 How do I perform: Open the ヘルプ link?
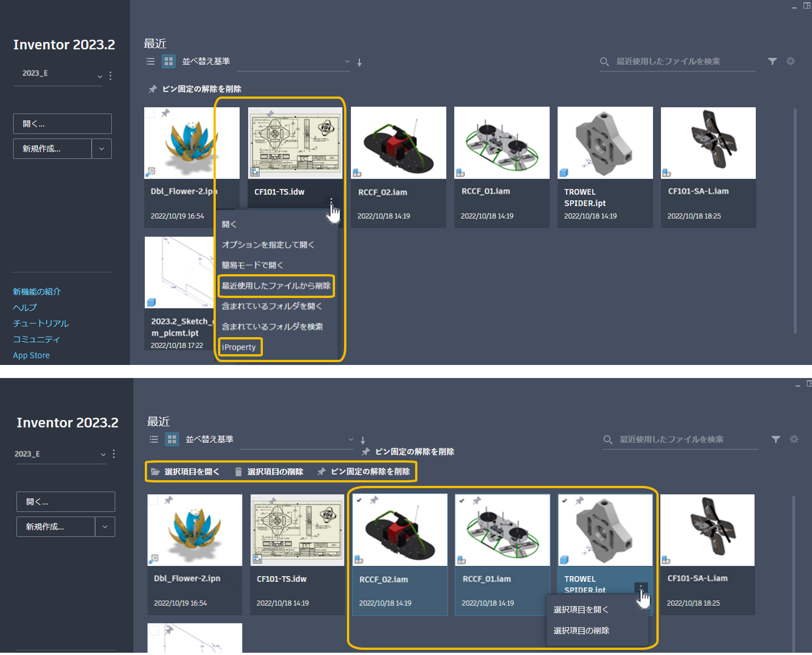(x=25, y=308)
